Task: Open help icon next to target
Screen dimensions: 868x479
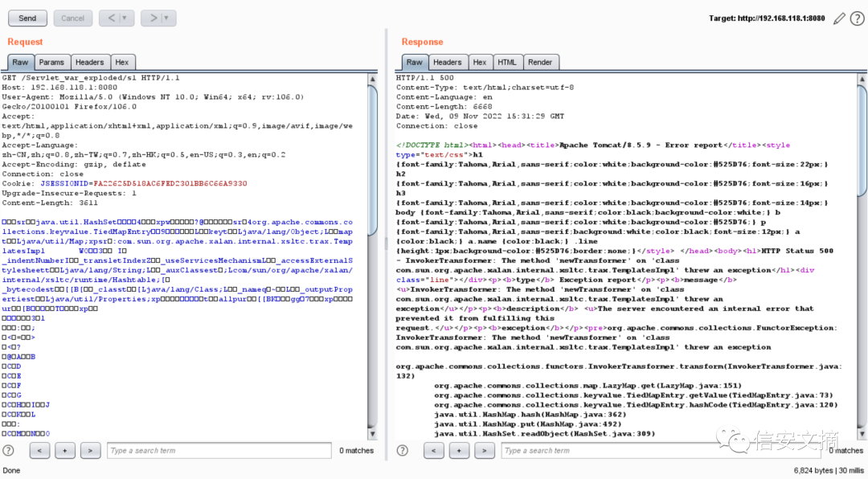Action: 857,18
